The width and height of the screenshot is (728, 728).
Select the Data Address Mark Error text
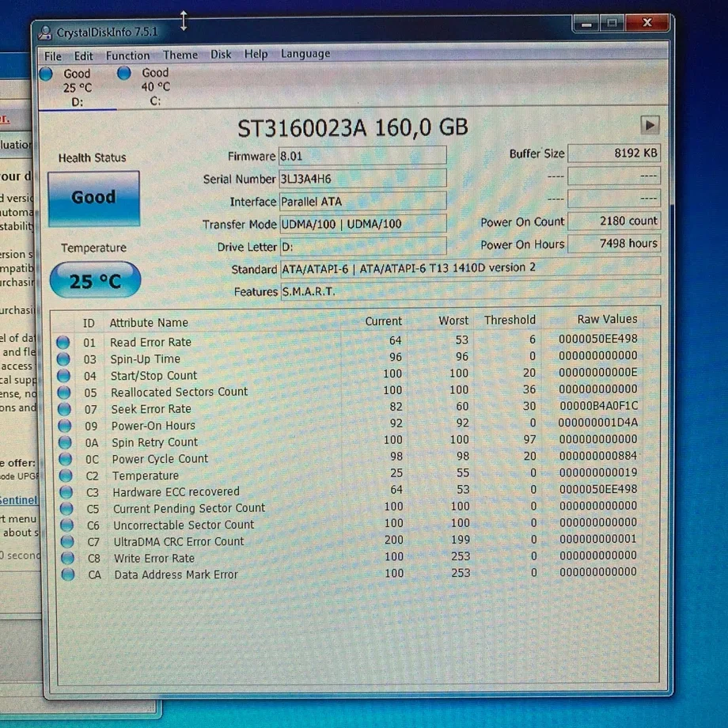176,574
